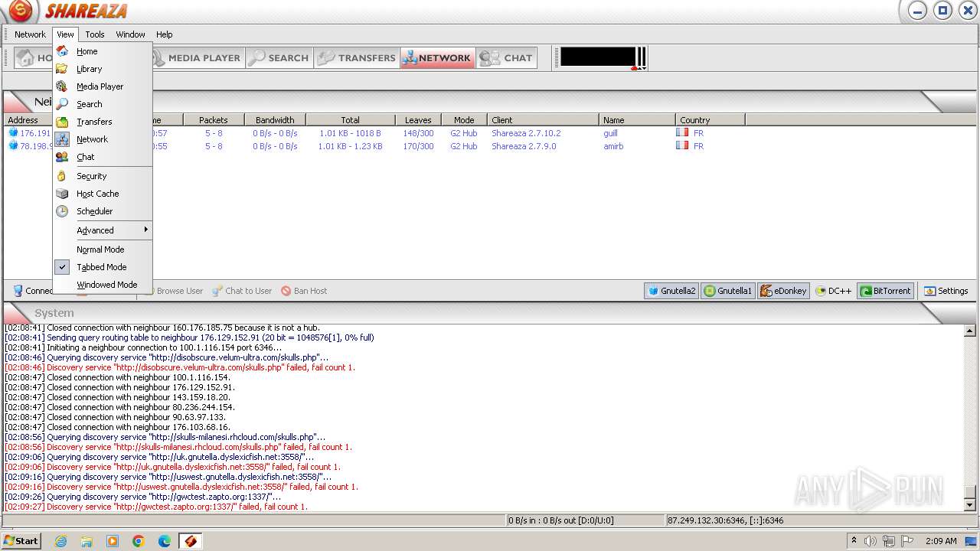Sort neighbours by Packets column
The width and height of the screenshot is (980, 551).
pos(214,120)
